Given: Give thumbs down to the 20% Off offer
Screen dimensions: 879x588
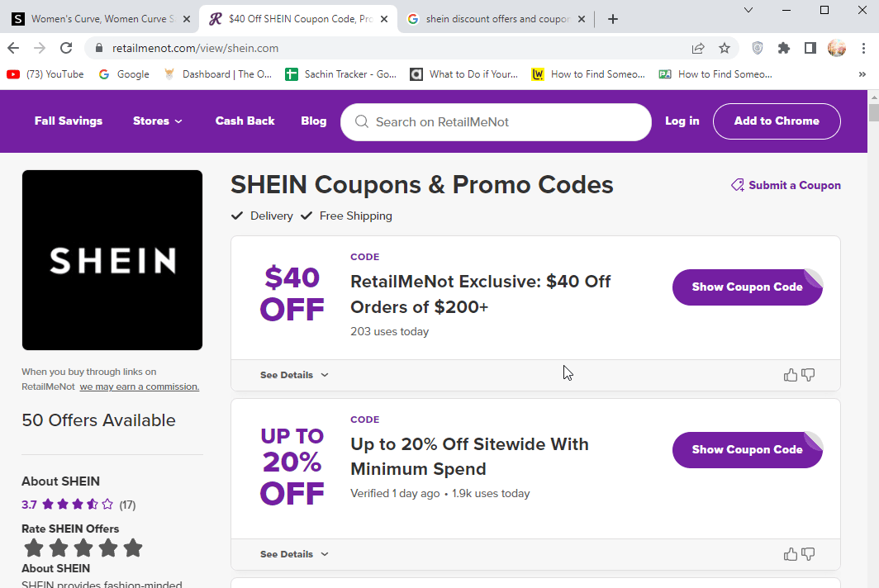Looking at the screenshot, I should [x=808, y=553].
